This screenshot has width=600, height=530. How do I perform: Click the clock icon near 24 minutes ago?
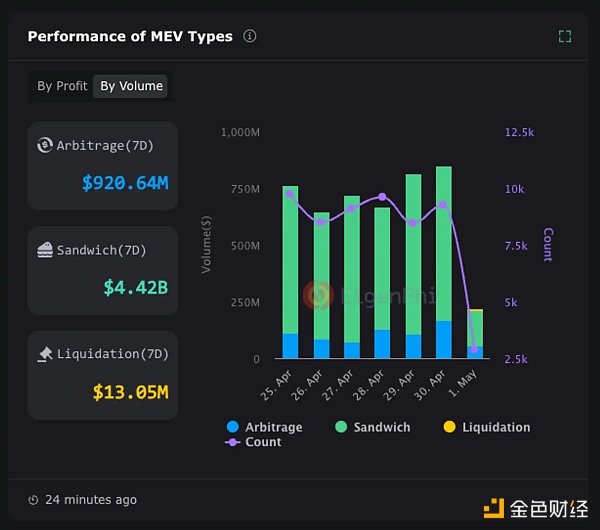tap(33, 500)
